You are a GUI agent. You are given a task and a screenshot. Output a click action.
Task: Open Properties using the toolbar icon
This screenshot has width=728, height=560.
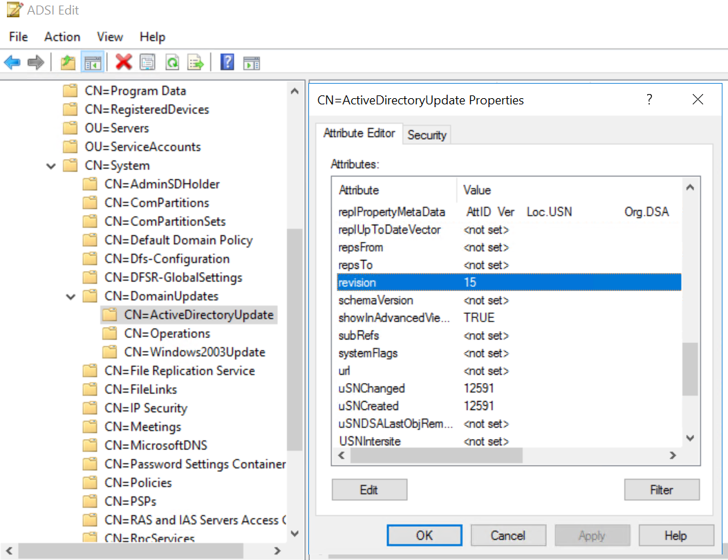[147, 63]
